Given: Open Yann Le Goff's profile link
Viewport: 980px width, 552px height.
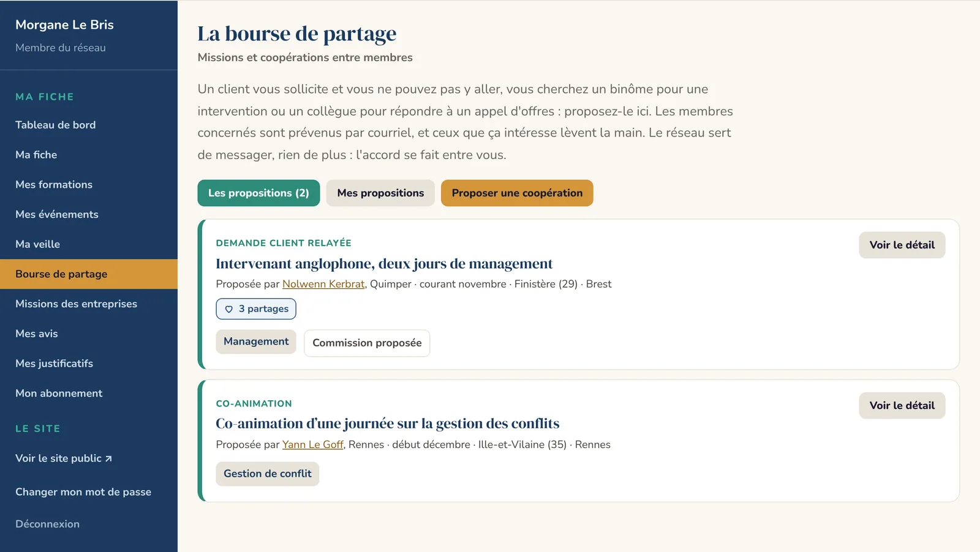Looking at the screenshot, I should (312, 445).
